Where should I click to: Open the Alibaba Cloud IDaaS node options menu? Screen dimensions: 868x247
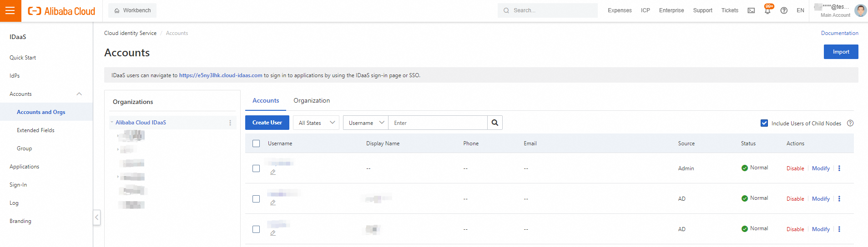pyautogui.click(x=230, y=123)
